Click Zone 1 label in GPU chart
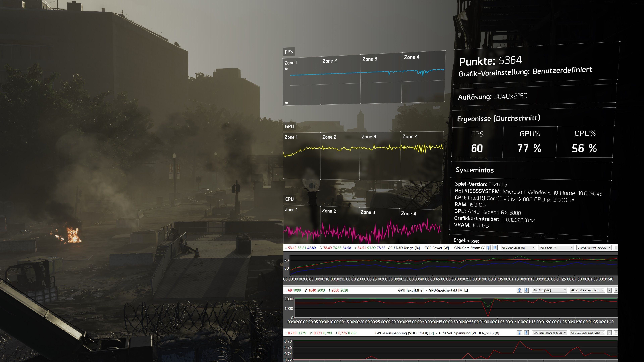 click(x=291, y=137)
